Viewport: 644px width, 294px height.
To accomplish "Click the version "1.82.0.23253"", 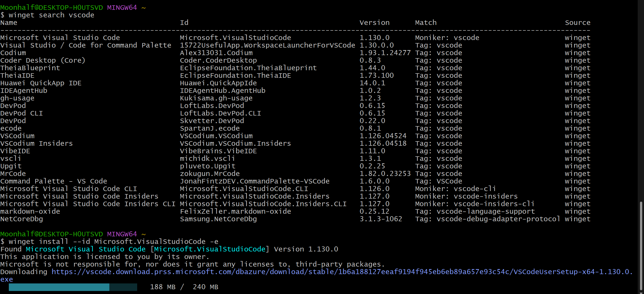I will (385, 174).
